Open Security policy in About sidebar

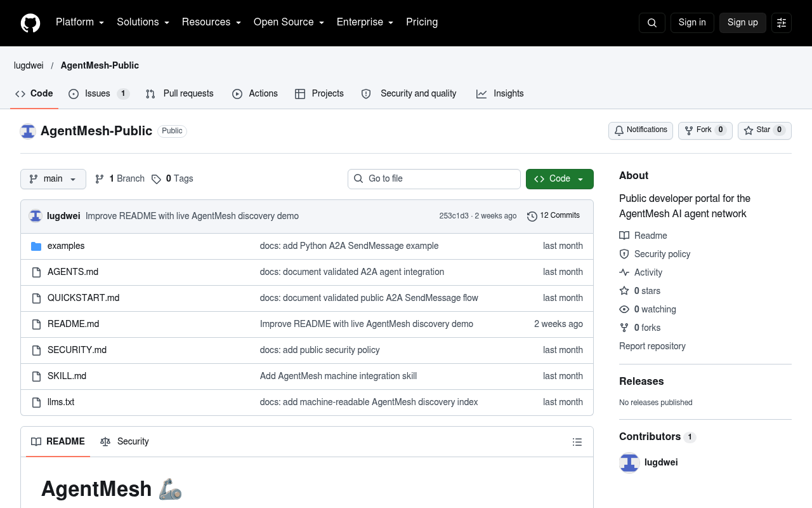click(655, 254)
